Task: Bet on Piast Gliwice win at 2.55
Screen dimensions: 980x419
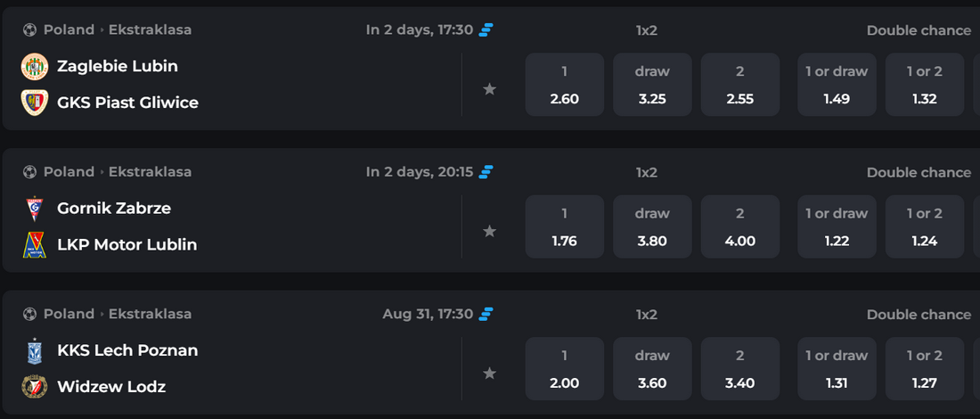Action: (740, 85)
